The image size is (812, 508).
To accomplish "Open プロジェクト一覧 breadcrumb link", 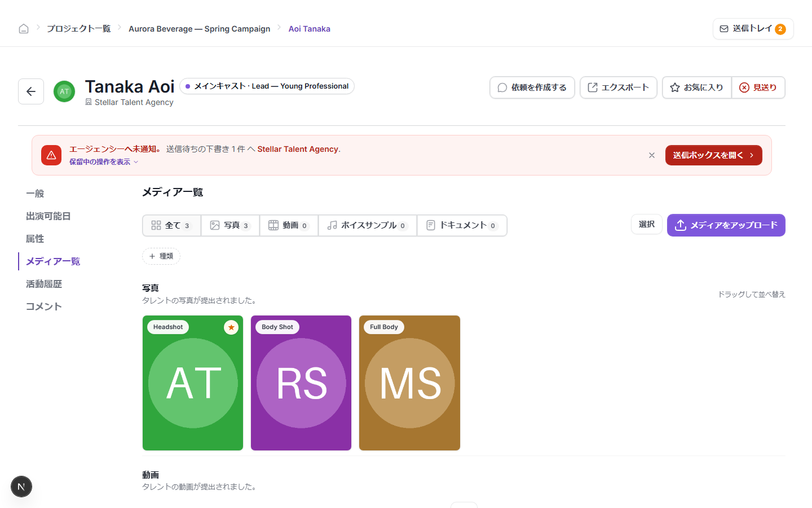I will pos(78,29).
